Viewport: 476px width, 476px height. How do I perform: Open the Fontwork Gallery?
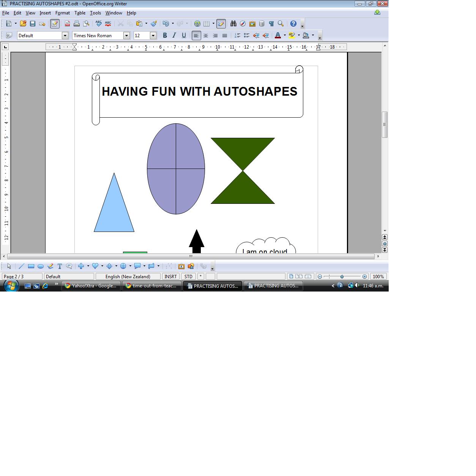[181, 266]
